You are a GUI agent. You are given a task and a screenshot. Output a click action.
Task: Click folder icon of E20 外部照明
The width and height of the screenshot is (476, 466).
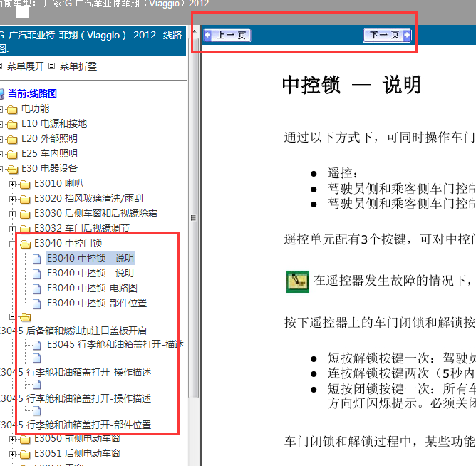(x=12, y=139)
